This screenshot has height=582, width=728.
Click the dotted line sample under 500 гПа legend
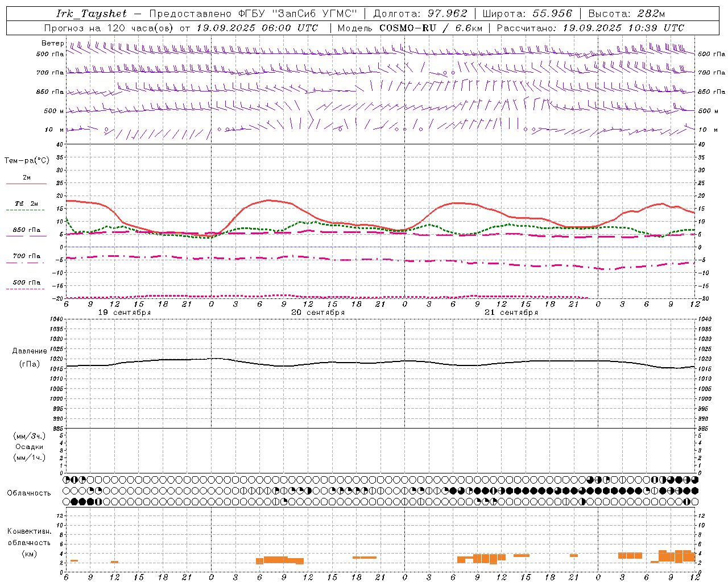pos(26,289)
